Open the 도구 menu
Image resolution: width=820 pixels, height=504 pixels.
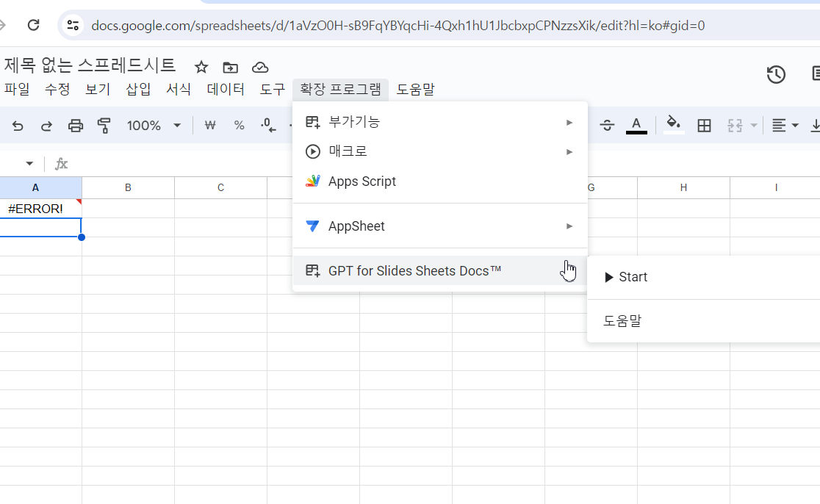[273, 90]
